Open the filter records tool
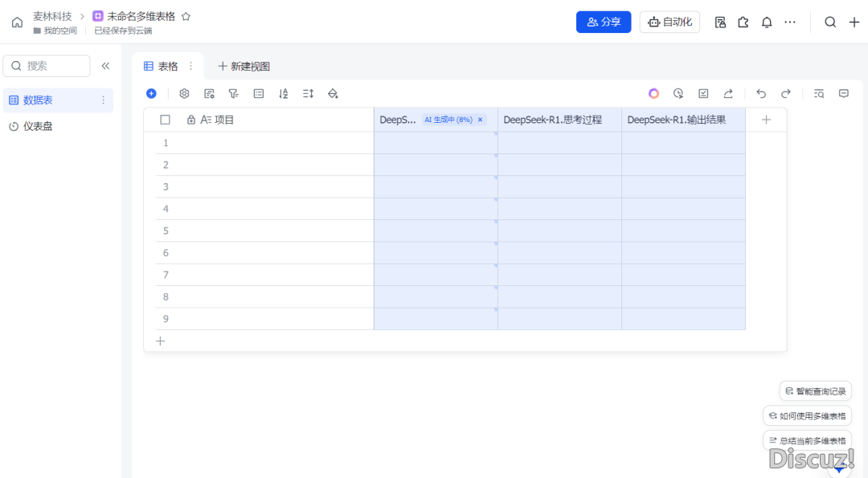868x478 pixels. (233, 94)
